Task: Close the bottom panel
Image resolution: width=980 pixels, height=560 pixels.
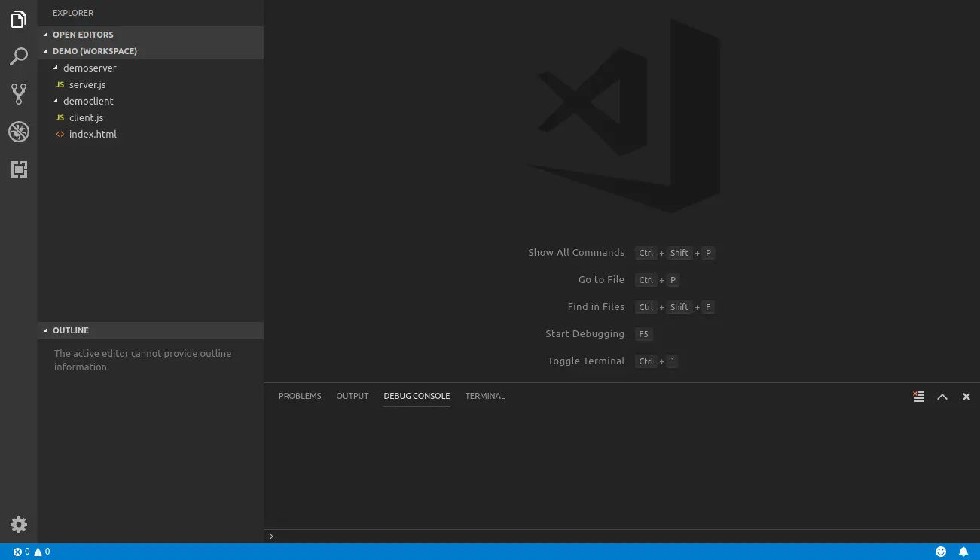Action: (966, 397)
